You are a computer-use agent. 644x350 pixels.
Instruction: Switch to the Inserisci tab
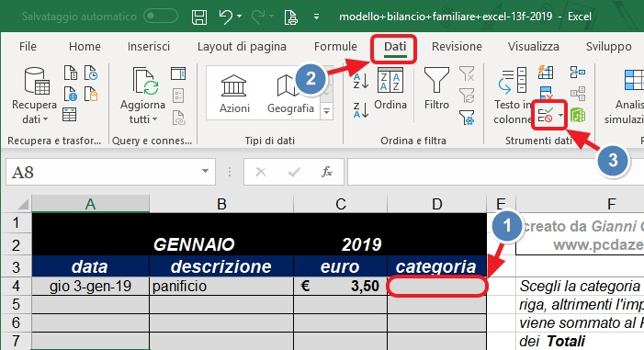click(149, 47)
